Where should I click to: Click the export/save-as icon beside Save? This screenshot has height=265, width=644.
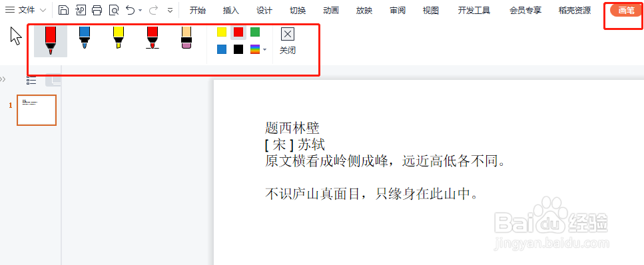click(x=81, y=10)
